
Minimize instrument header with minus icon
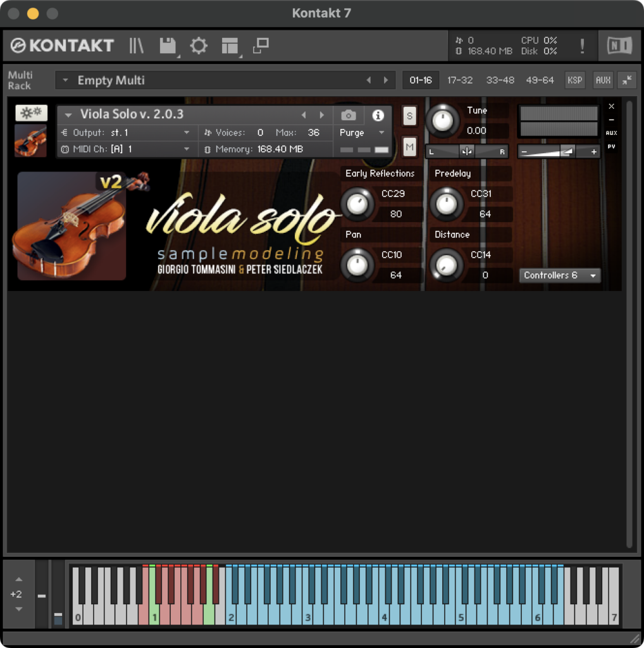point(612,120)
